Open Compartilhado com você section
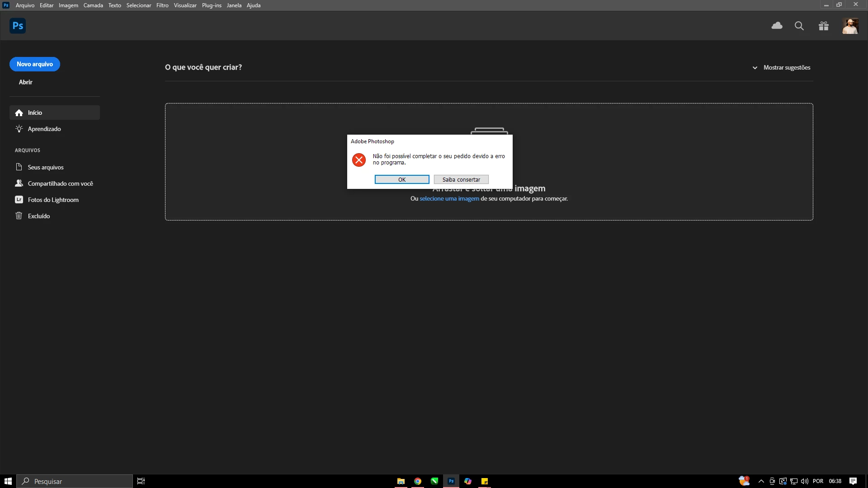 coord(60,183)
